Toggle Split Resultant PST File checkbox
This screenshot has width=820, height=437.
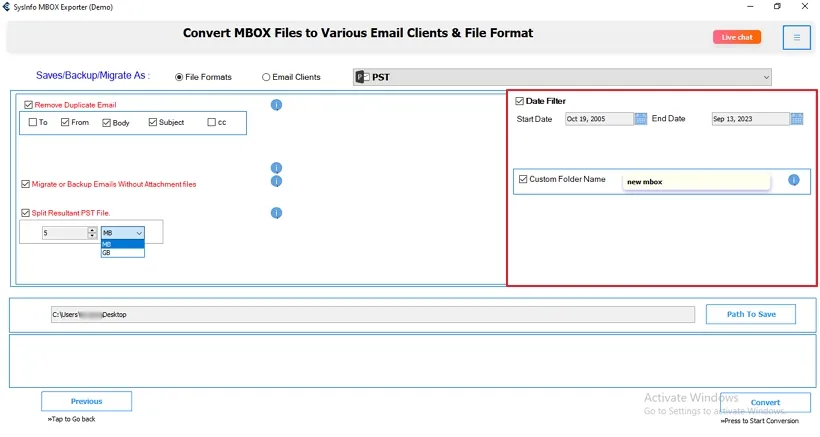25,213
